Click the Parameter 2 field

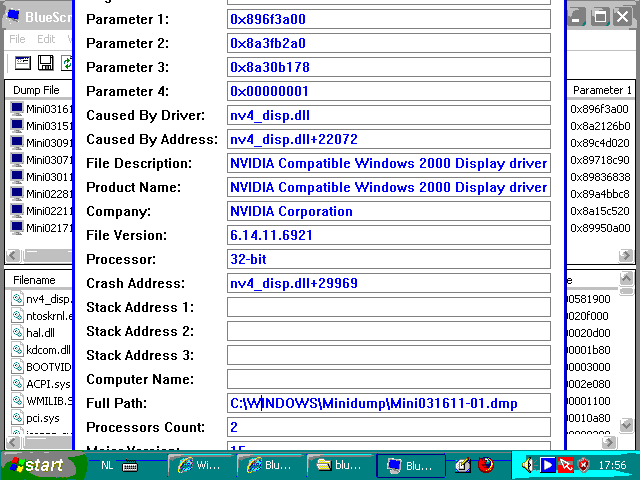pyautogui.click(x=389, y=43)
